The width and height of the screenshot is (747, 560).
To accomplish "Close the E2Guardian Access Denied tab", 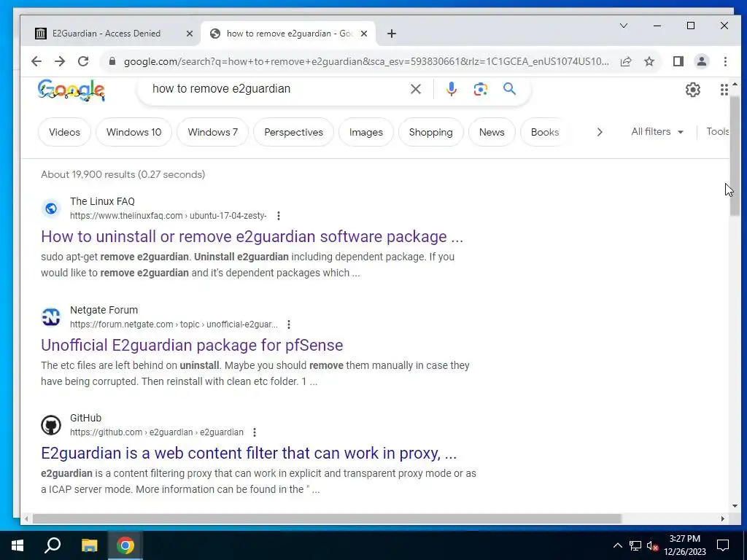I will pyautogui.click(x=189, y=34).
